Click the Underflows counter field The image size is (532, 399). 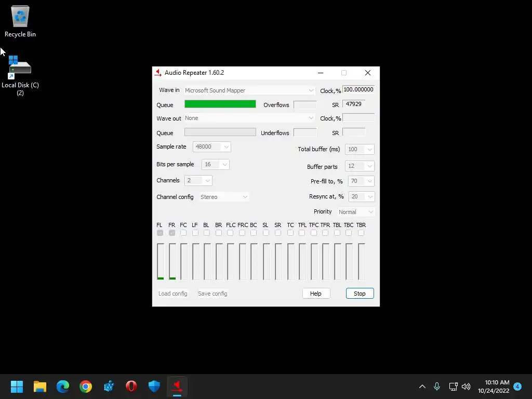[305, 132]
